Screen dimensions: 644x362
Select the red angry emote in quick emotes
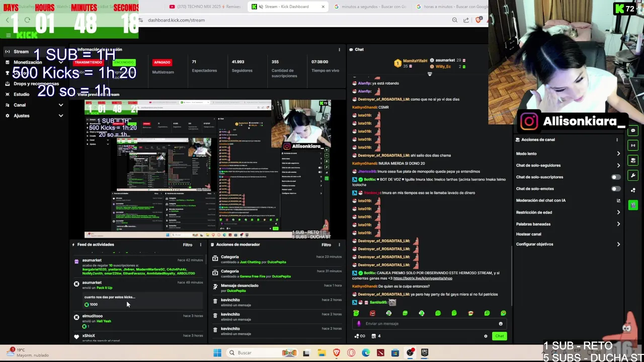point(372,313)
